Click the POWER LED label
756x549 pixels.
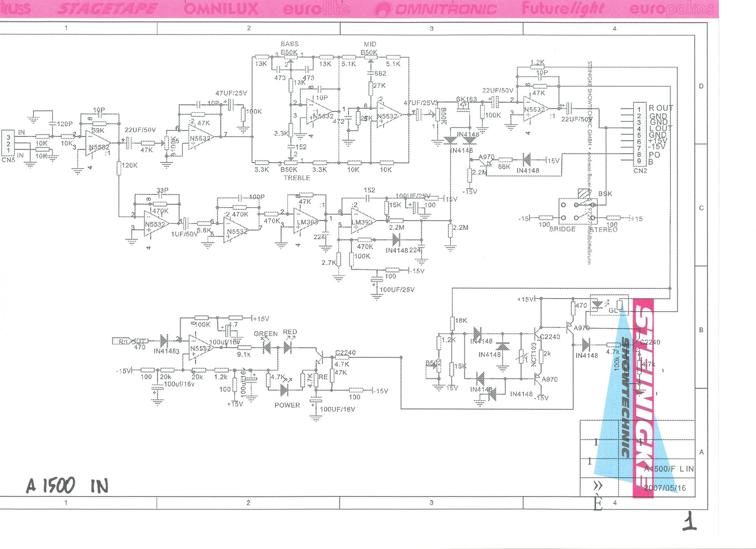287,405
